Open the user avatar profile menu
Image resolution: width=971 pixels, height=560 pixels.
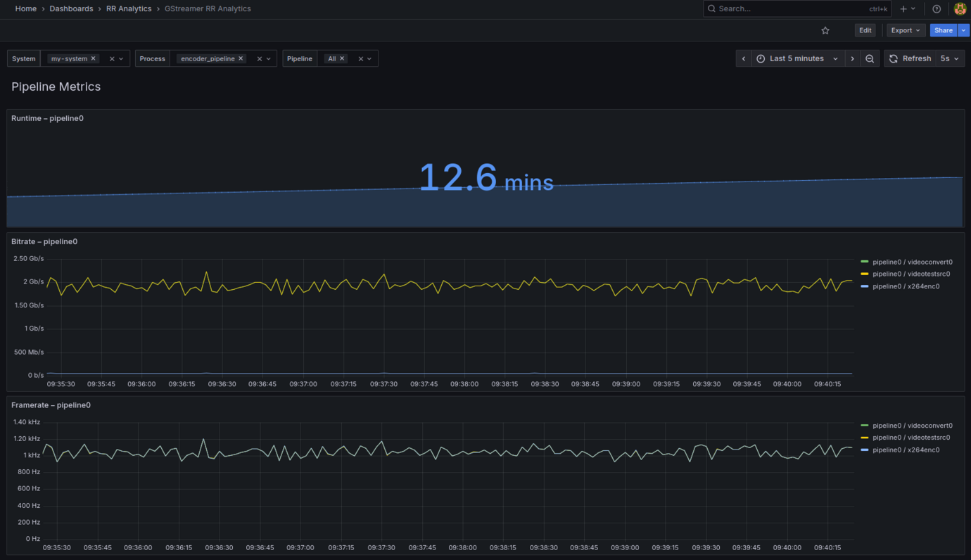coord(960,8)
